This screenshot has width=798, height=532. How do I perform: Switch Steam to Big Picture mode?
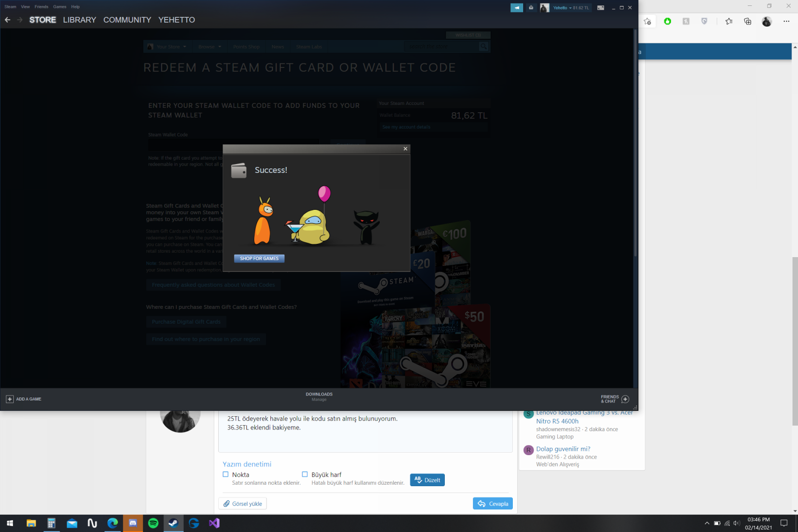point(600,7)
